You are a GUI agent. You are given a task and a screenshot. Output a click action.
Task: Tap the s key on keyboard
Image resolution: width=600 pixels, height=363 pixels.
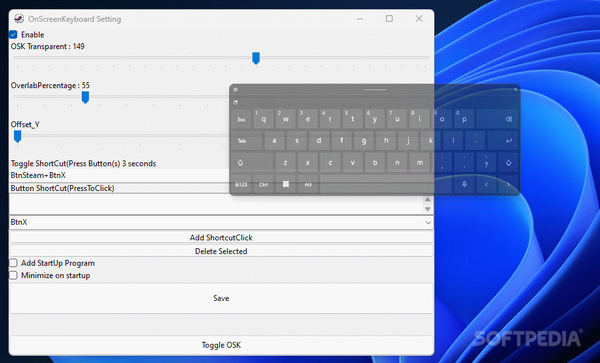point(297,141)
